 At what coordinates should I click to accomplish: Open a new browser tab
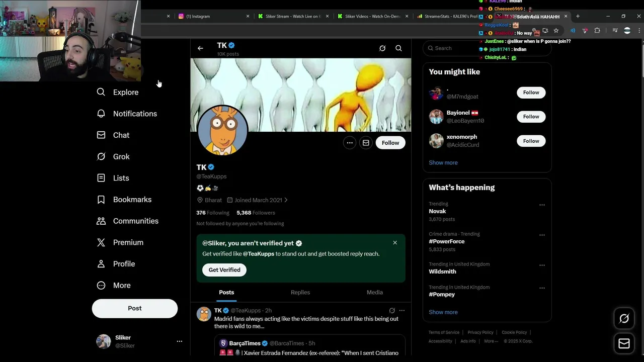tap(578, 16)
